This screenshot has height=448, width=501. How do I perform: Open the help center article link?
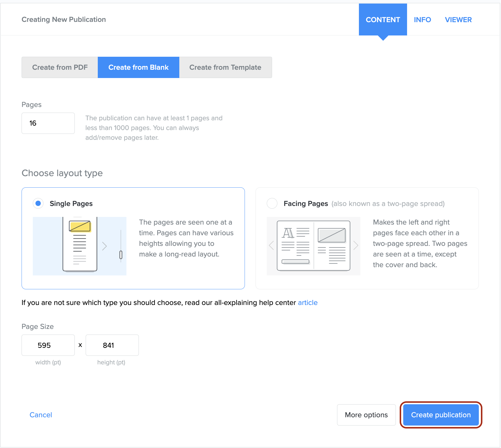click(308, 303)
